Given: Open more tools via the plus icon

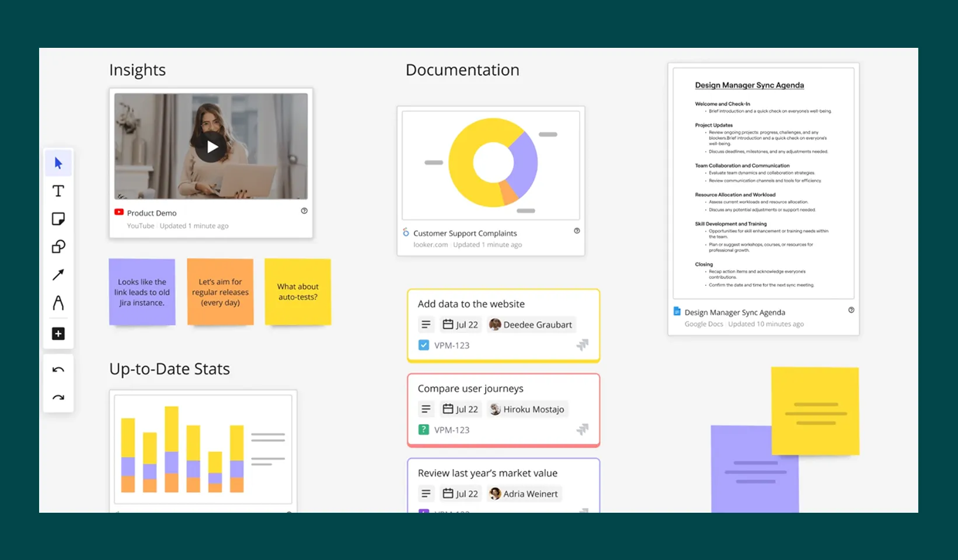Looking at the screenshot, I should click(58, 333).
